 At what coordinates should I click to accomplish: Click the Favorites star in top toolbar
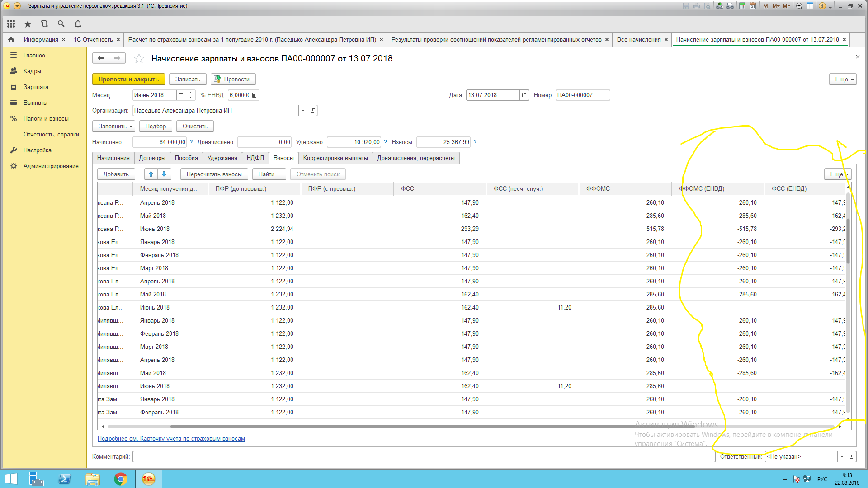pyautogui.click(x=28, y=24)
